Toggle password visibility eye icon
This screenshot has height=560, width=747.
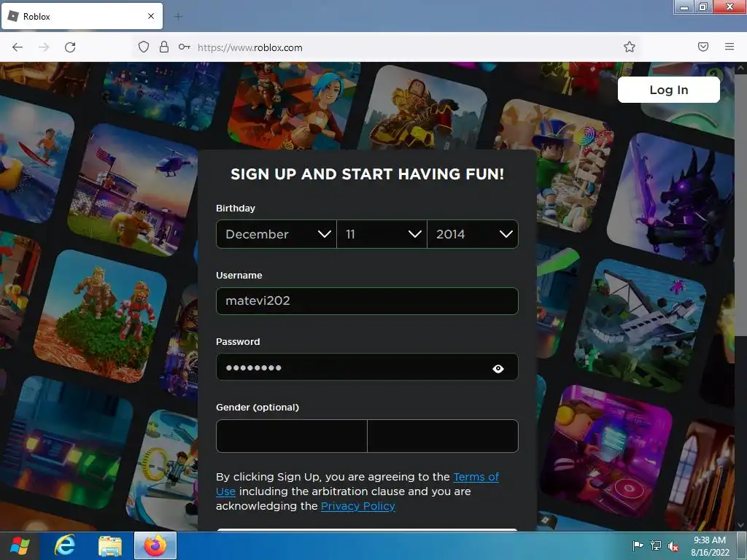pyautogui.click(x=498, y=368)
